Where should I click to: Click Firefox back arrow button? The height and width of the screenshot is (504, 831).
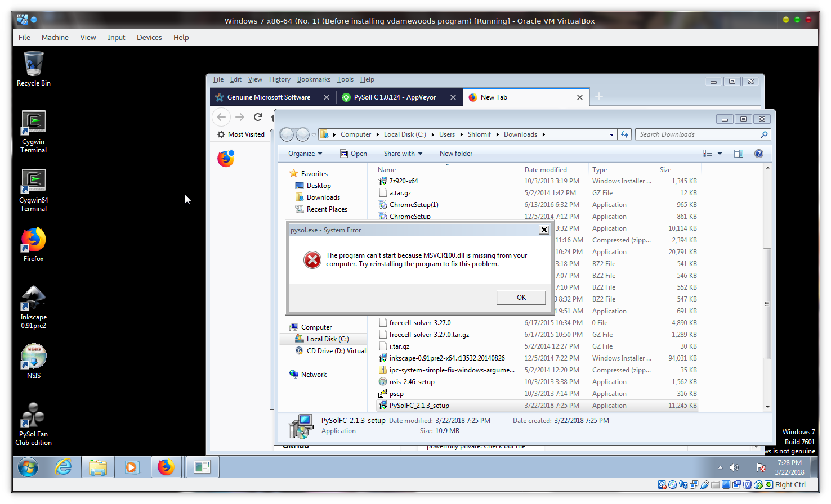pos(221,117)
